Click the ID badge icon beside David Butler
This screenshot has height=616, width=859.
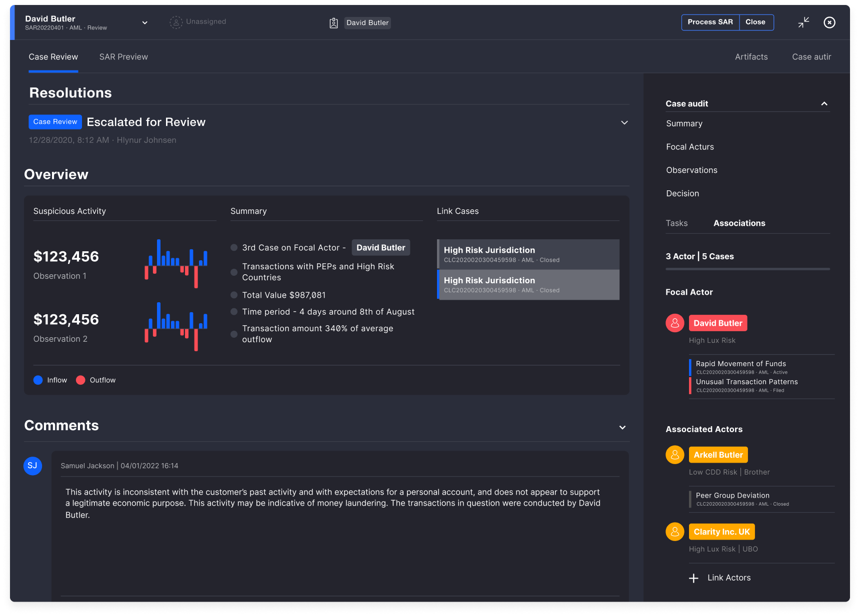click(x=333, y=22)
